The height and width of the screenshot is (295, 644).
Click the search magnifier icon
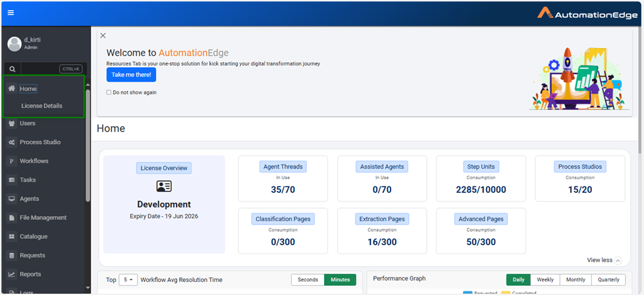click(13, 69)
